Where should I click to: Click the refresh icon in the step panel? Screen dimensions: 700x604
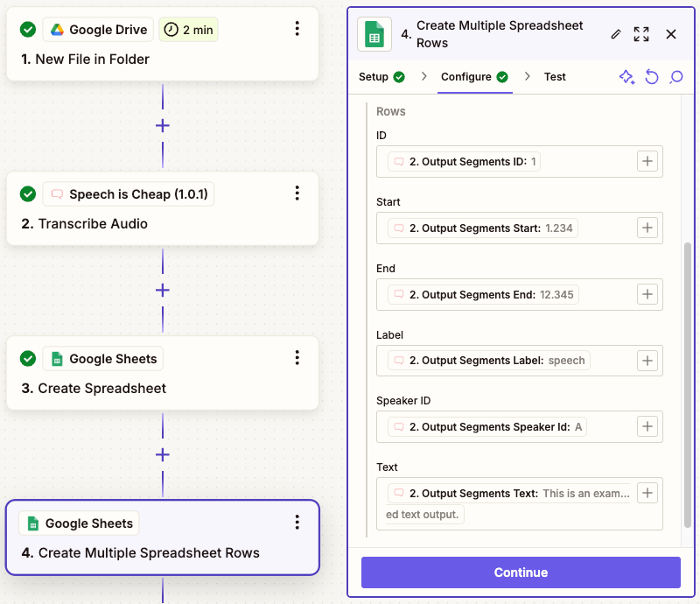point(651,77)
